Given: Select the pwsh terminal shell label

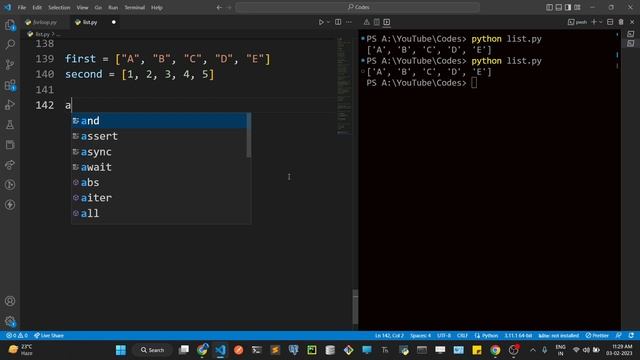Looking at the screenshot, I should (x=577, y=22).
